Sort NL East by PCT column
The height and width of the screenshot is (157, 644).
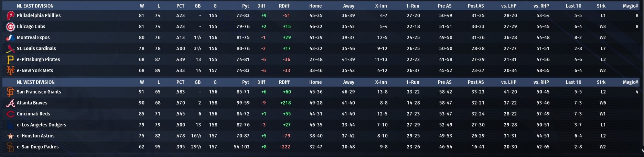point(180,6)
